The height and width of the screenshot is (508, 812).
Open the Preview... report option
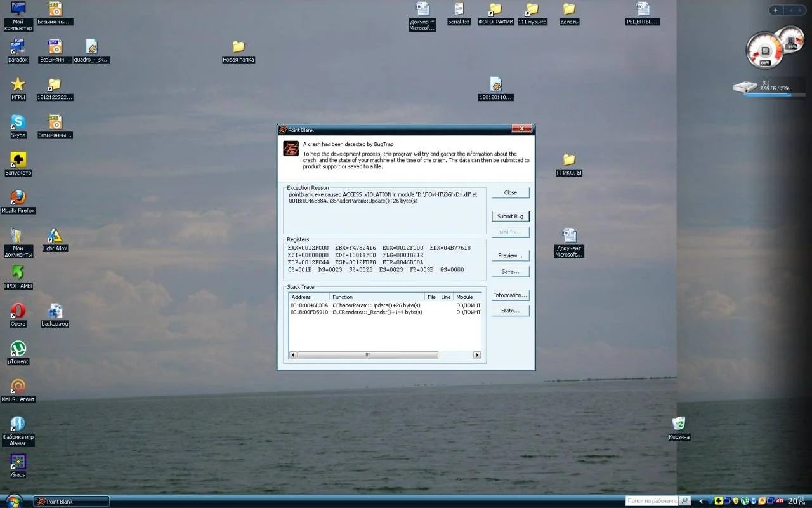click(510, 255)
